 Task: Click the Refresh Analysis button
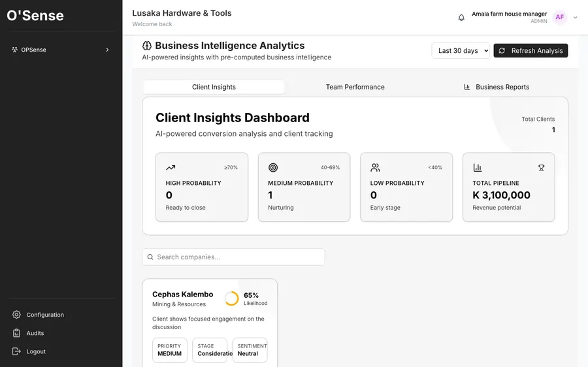531,50
